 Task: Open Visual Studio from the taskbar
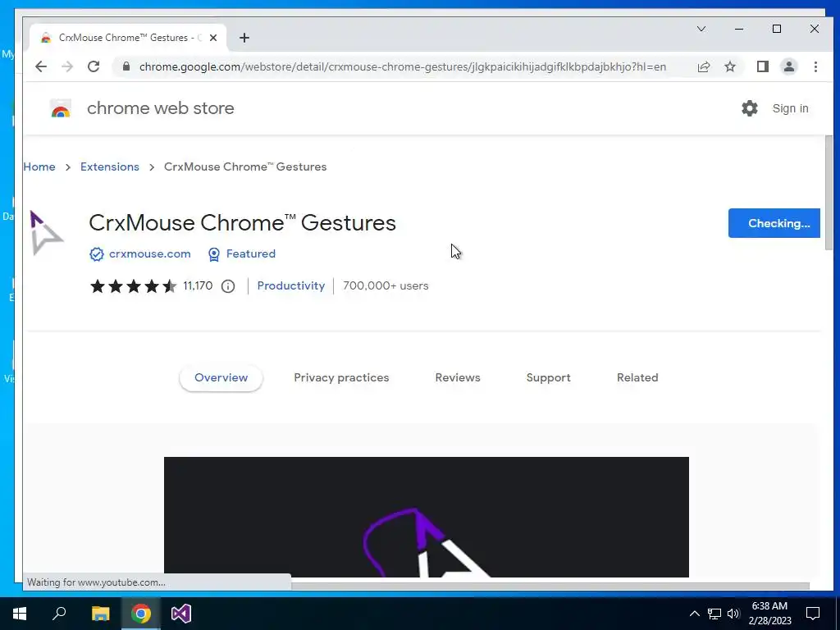181,614
